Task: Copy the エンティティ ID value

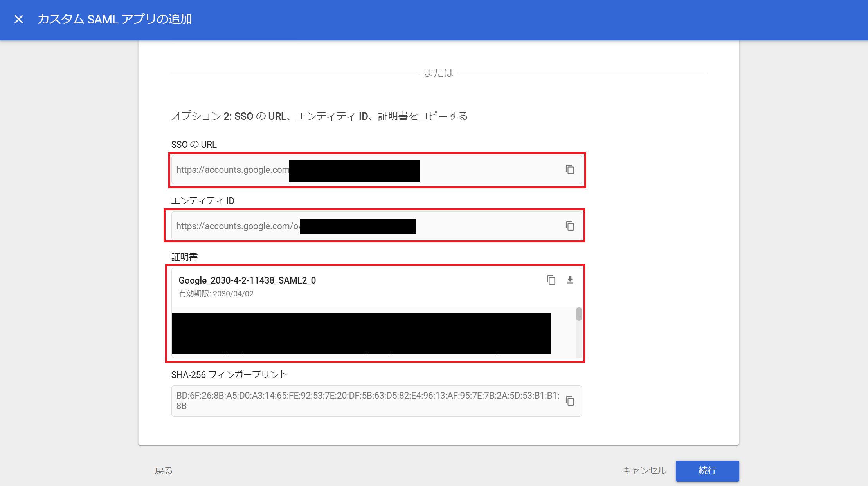Action: [x=570, y=226]
